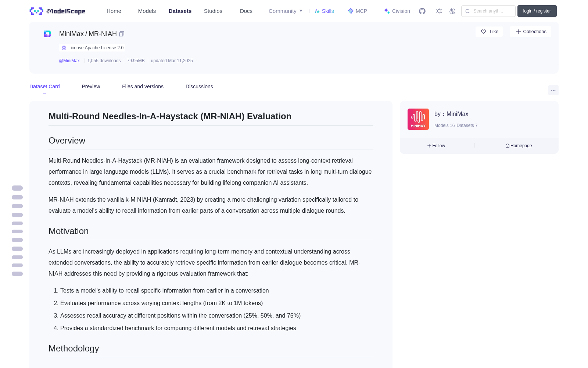
Task: Jump using first outline marker
Action: pos(17,188)
